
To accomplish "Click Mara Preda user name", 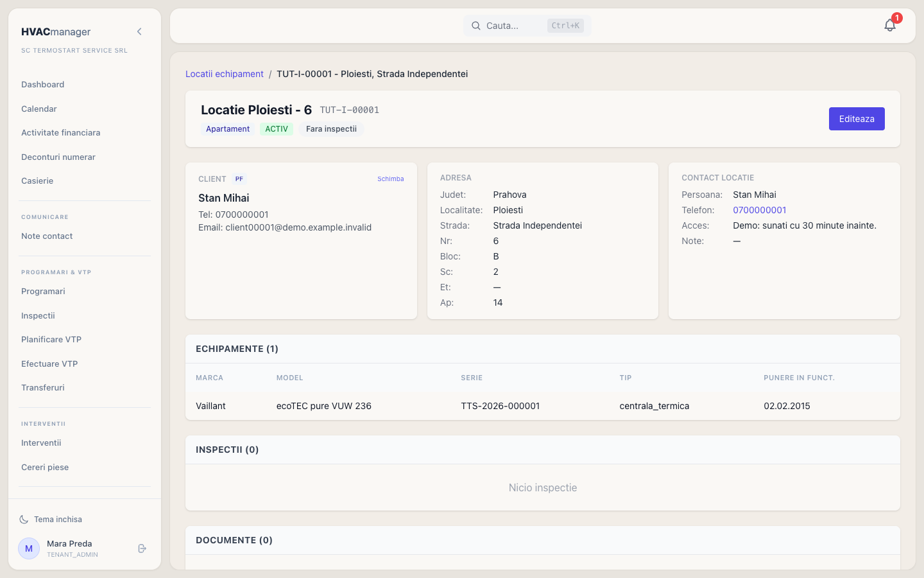I will tap(69, 544).
